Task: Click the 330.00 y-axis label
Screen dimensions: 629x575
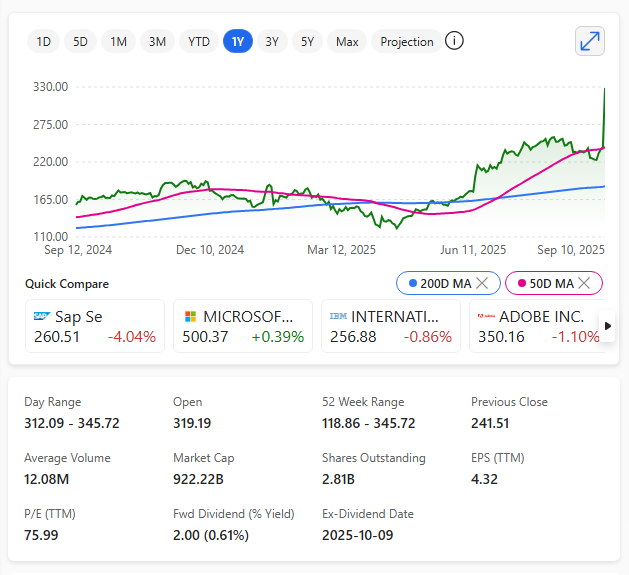Action: tap(51, 87)
